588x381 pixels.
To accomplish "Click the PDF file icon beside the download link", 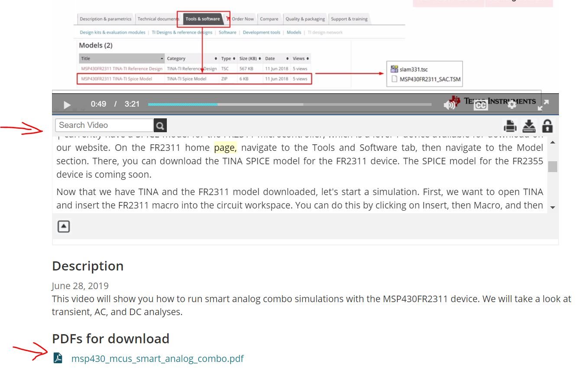I will pos(58,358).
